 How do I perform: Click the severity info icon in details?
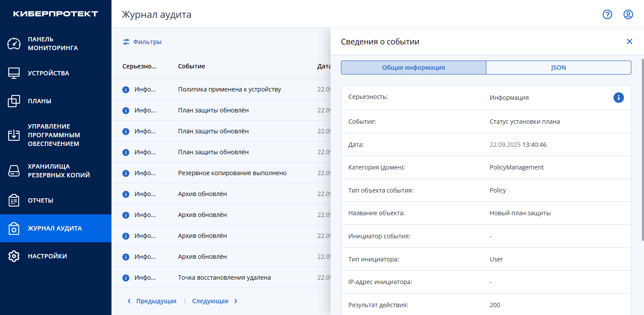pyautogui.click(x=618, y=98)
